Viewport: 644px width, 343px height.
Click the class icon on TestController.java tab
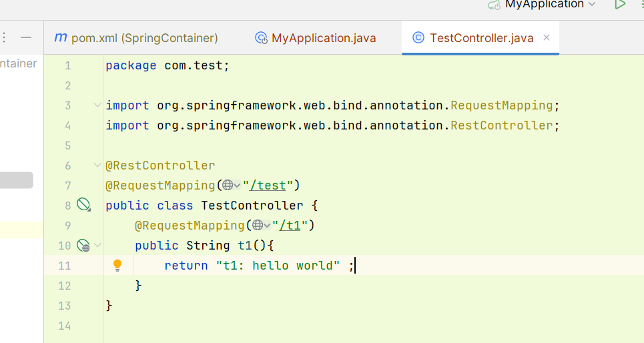tap(418, 38)
